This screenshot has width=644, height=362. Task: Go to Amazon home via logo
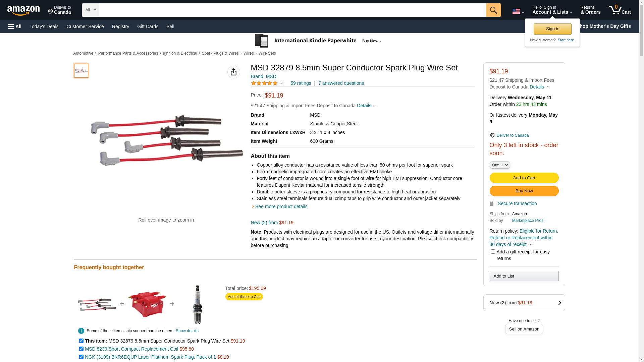(23, 10)
